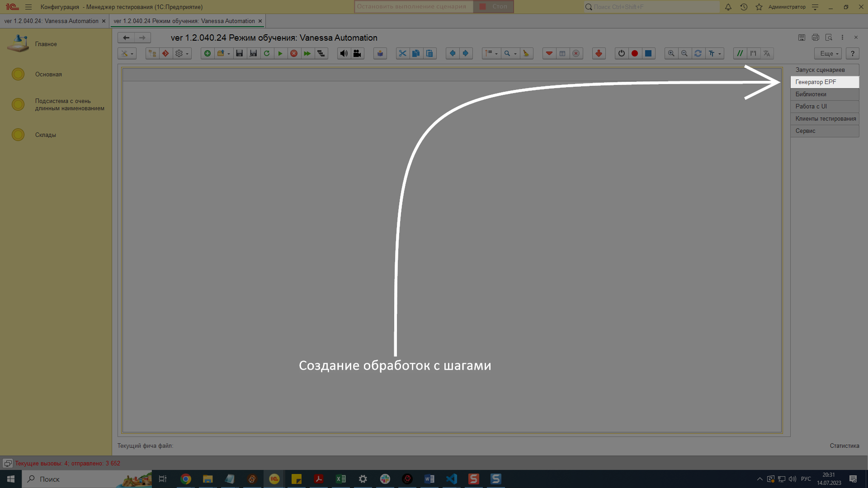The width and height of the screenshot is (868, 488).
Task: Click the zoom in magnifier icon
Action: click(x=671, y=53)
